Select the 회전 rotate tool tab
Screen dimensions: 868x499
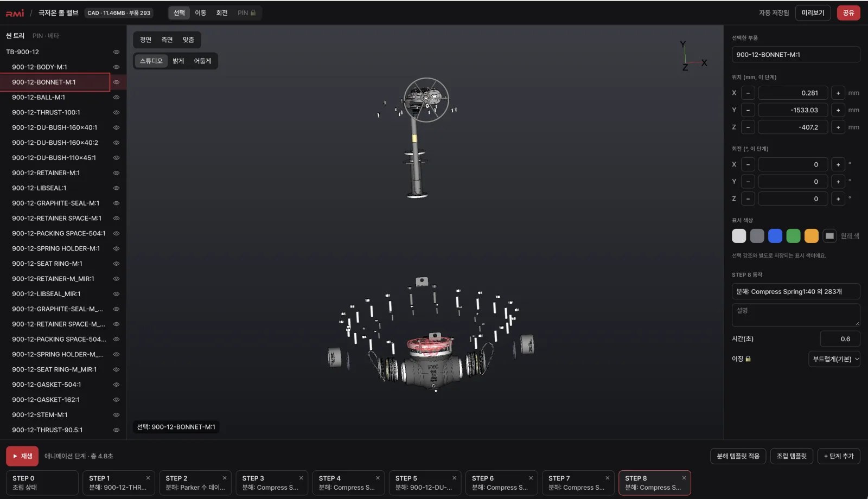[x=222, y=13]
